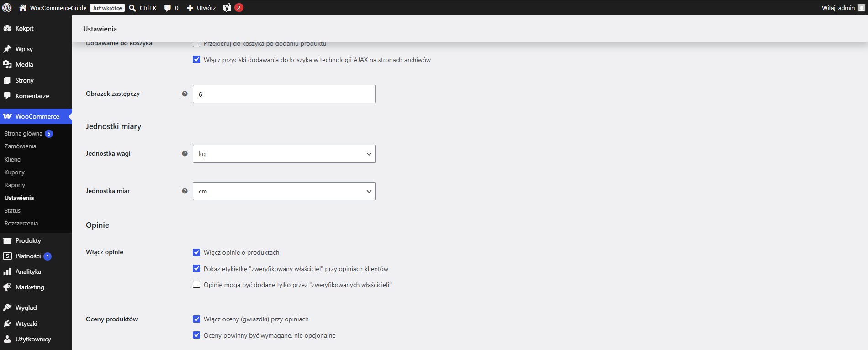Click the WooCommerceGuide site name link
The width and height of the screenshot is (868, 350).
point(58,8)
